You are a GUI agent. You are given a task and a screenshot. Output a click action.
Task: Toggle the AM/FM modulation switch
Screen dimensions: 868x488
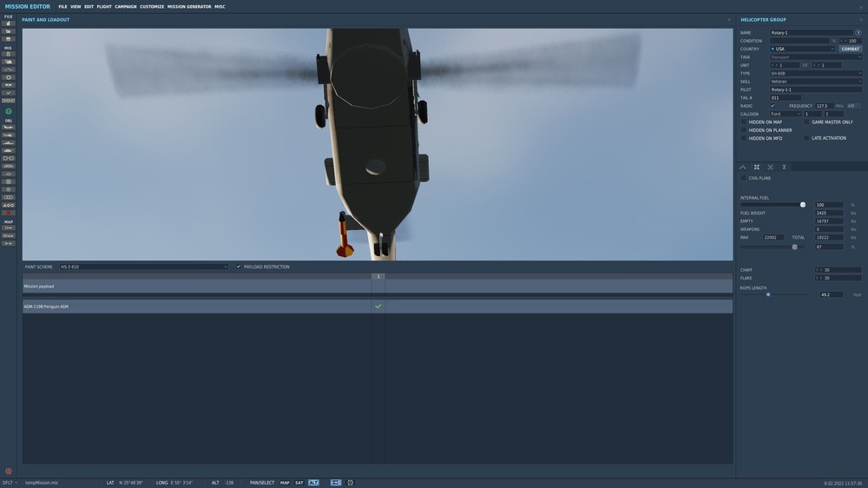[x=853, y=106]
